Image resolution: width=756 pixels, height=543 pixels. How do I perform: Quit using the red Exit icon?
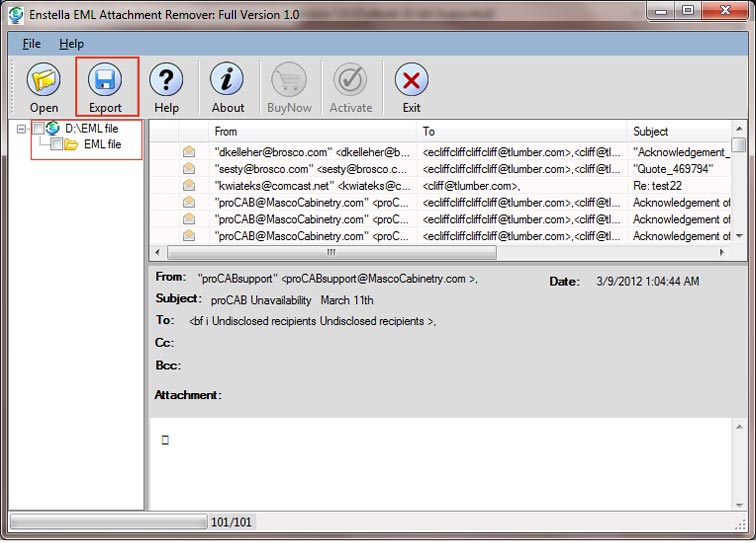[x=411, y=80]
